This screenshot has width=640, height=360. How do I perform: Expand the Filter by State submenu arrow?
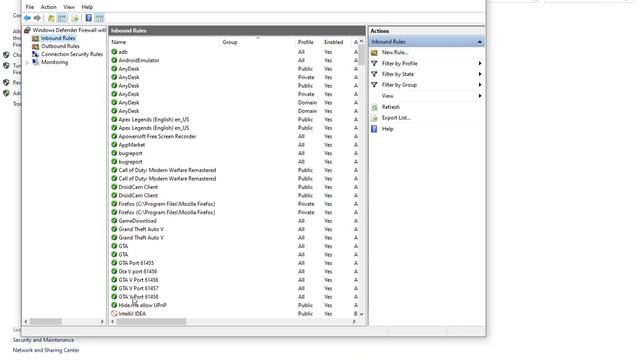coord(480,74)
